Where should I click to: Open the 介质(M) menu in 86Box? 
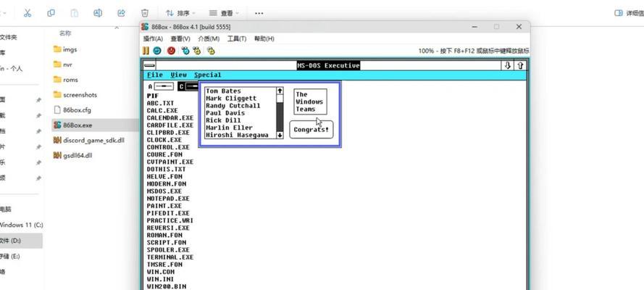(209, 38)
